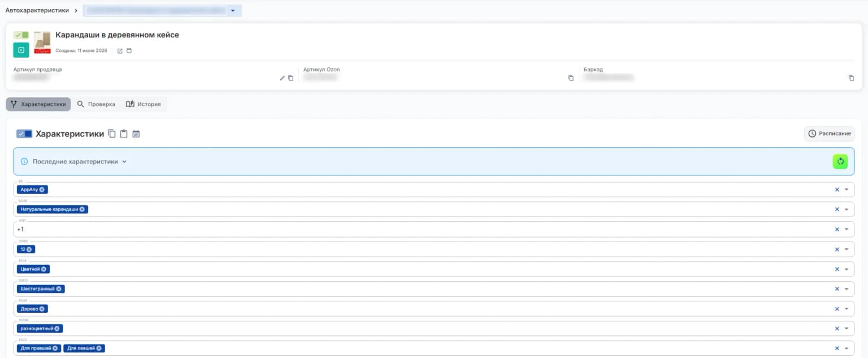This screenshot has width=868, height=358.
Task: Edit the seller article with pencil icon
Action: [283, 78]
